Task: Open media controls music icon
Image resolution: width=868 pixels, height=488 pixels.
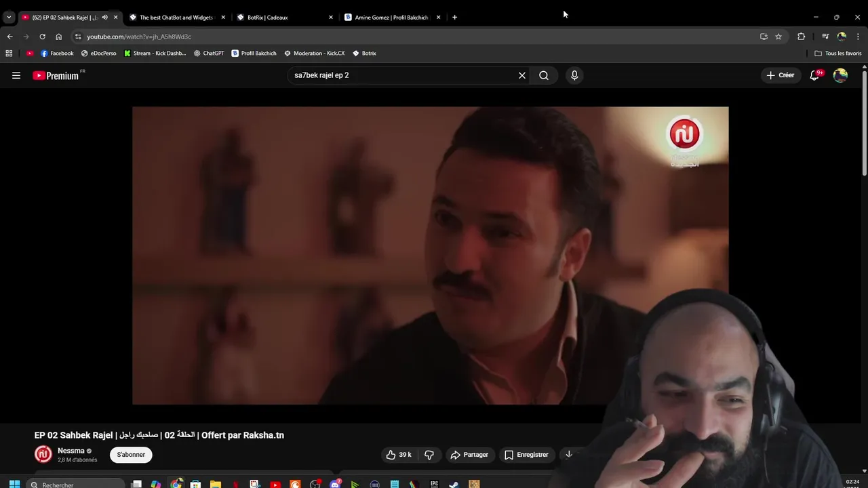Action: 825,37
